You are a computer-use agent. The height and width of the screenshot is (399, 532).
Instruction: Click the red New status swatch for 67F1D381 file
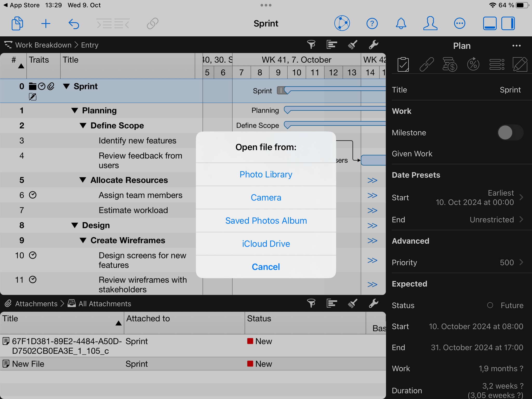[x=250, y=341]
